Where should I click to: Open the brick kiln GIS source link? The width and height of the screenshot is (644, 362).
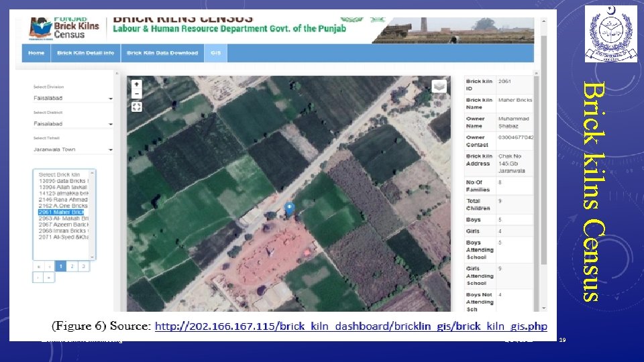(351, 326)
